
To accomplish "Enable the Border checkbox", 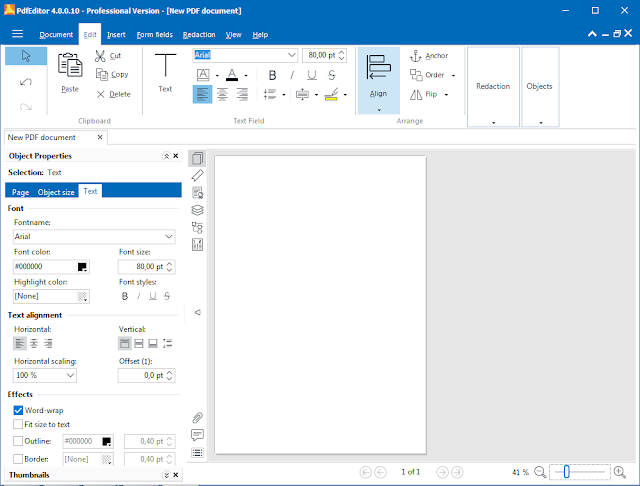I will pos(18,459).
